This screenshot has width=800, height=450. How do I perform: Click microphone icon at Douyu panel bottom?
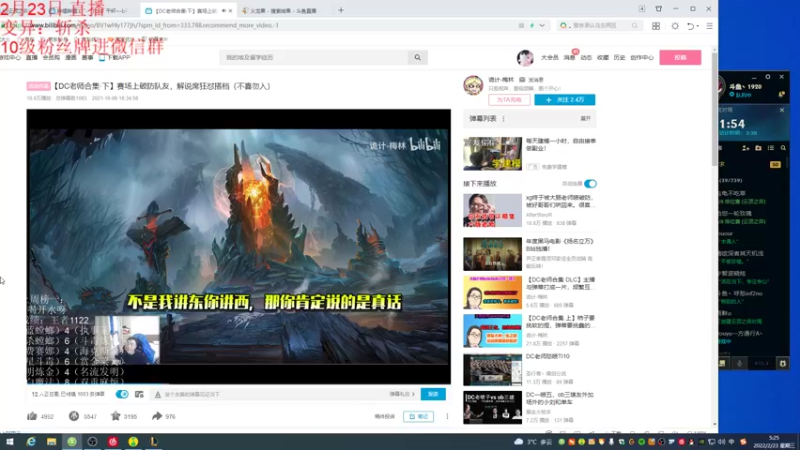(739, 363)
